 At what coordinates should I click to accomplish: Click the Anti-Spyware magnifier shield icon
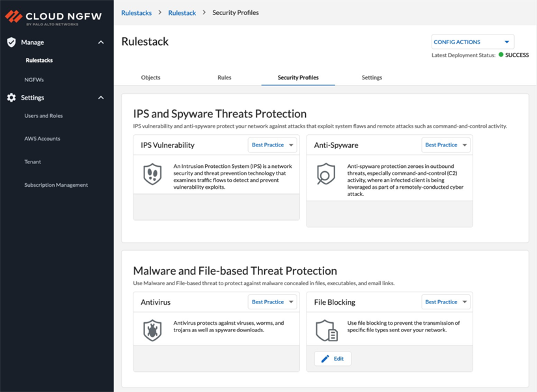(x=325, y=175)
